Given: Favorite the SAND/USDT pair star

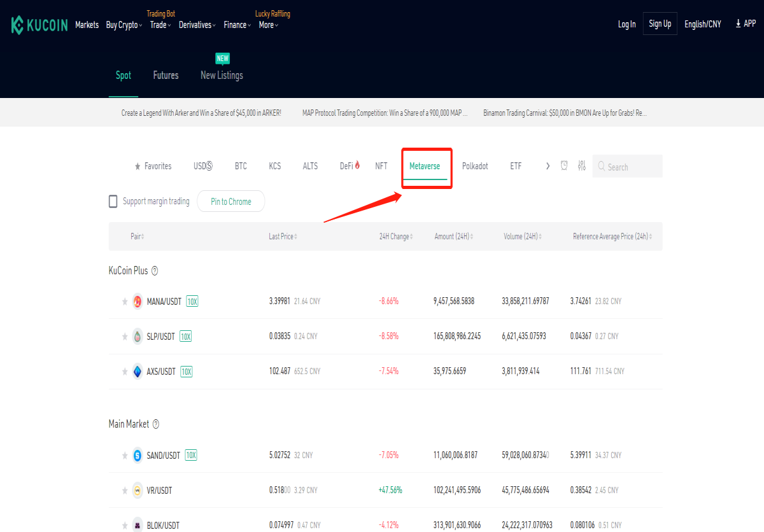Looking at the screenshot, I should click(x=125, y=456).
